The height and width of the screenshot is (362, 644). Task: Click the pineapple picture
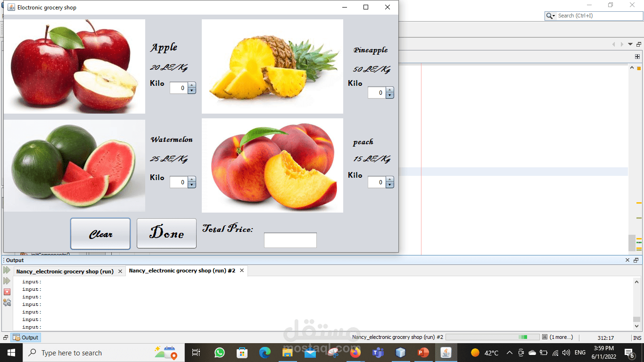coord(272,66)
